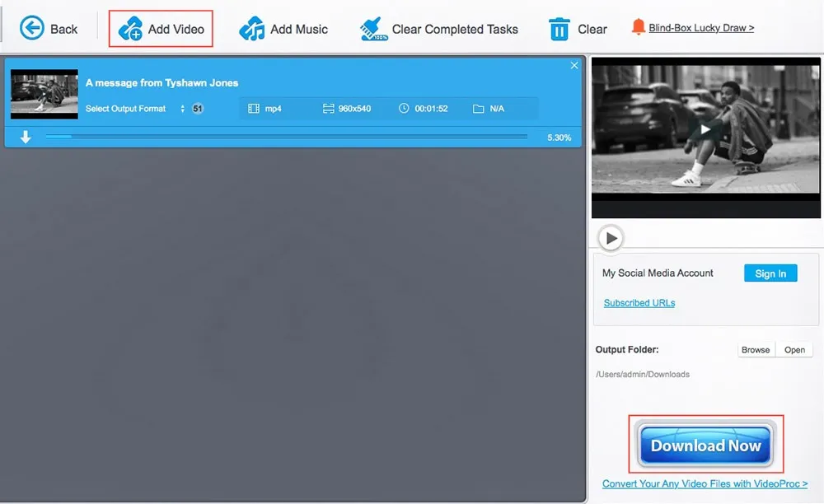Click the clock icon showing 00:01:52
Viewport: 824px width, 504px height.
pos(403,108)
